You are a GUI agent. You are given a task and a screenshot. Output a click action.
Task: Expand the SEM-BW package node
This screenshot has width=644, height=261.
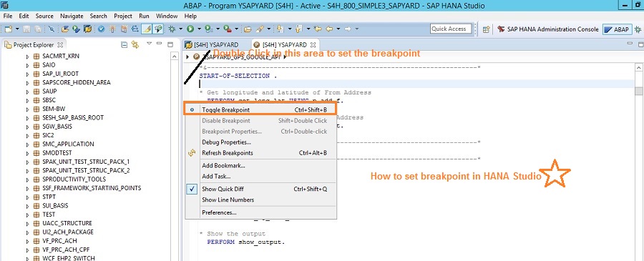click(x=27, y=109)
